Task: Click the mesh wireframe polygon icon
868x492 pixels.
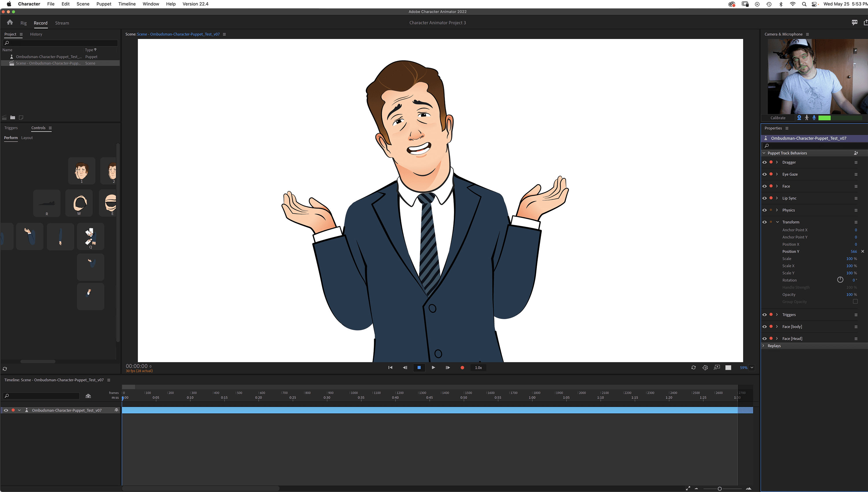Action: [705, 367]
